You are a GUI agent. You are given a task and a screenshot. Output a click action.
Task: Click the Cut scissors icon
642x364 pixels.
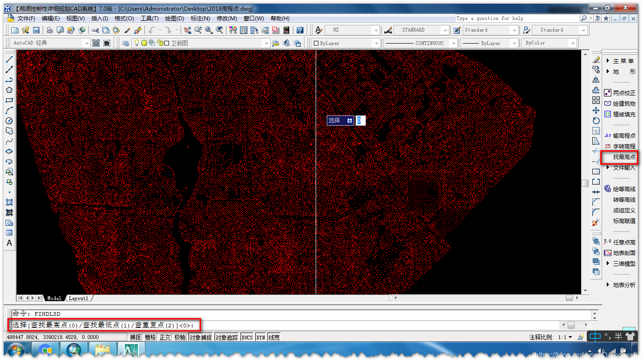click(x=95, y=30)
